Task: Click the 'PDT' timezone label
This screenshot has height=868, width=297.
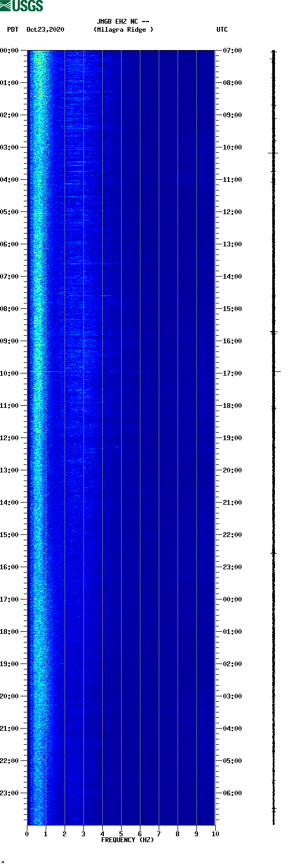Action: (x=13, y=30)
